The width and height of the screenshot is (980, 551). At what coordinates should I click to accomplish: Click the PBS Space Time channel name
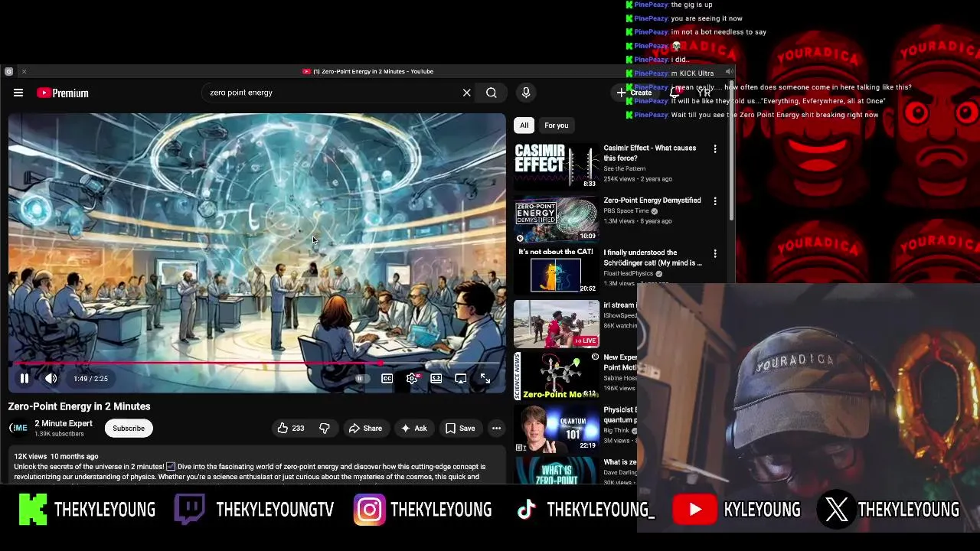click(626, 211)
